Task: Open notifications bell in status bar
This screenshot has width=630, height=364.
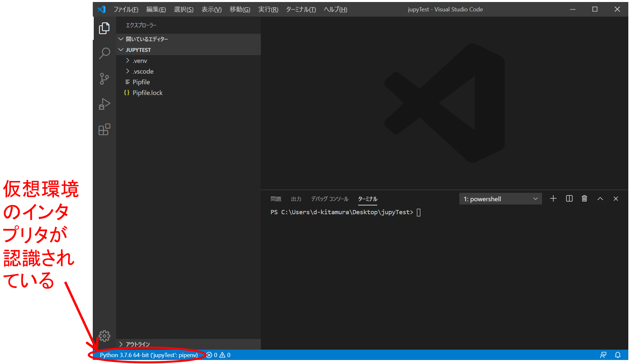Action: (618, 355)
